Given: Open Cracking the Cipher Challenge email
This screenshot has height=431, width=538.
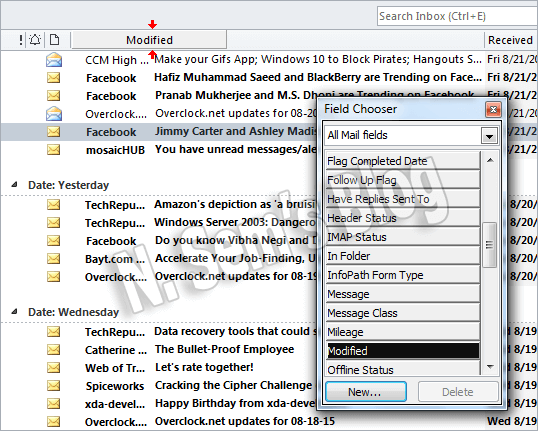Looking at the screenshot, I should (234, 385).
